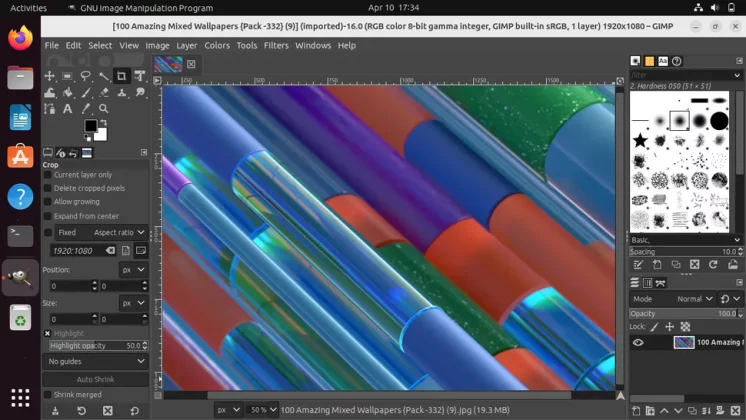This screenshot has height=420, width=746.
Task: Refresh brushes in the brush panel
Action: click(713, 265)
